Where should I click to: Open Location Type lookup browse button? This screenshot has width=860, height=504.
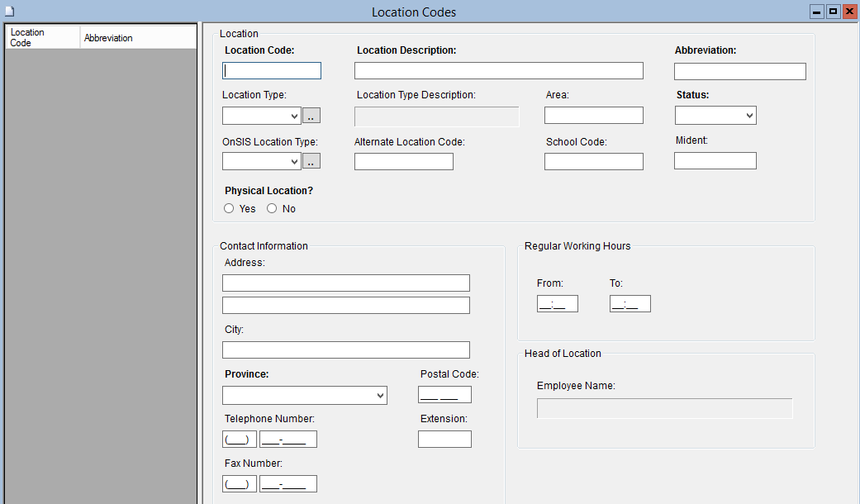pyautogui.click(x=311, y=116)
